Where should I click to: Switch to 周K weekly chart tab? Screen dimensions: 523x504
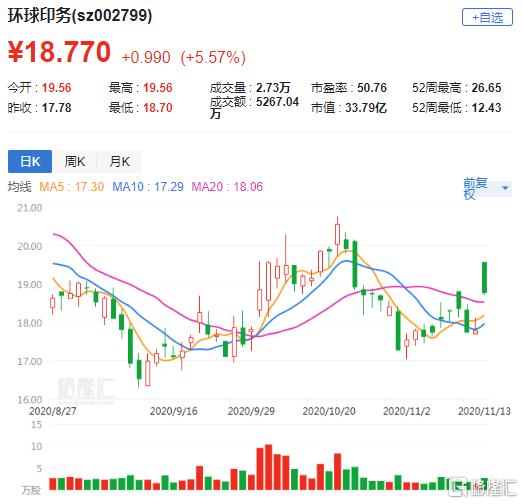point(75,161)
